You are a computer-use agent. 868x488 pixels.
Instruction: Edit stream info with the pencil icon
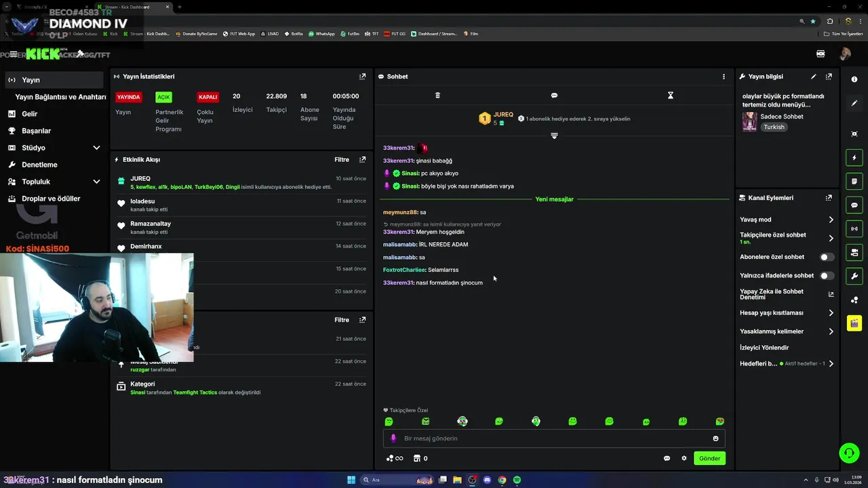coord(814,77)
